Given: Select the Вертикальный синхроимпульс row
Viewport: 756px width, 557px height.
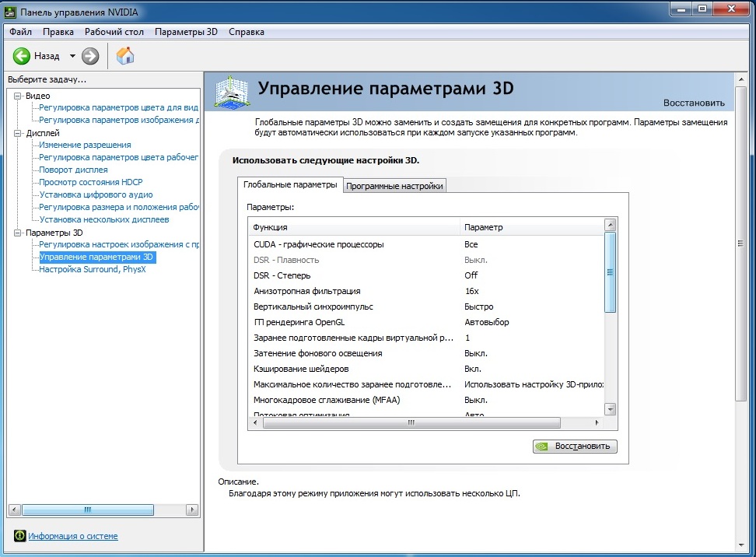Looking at the screenshot, I should 426,307.
